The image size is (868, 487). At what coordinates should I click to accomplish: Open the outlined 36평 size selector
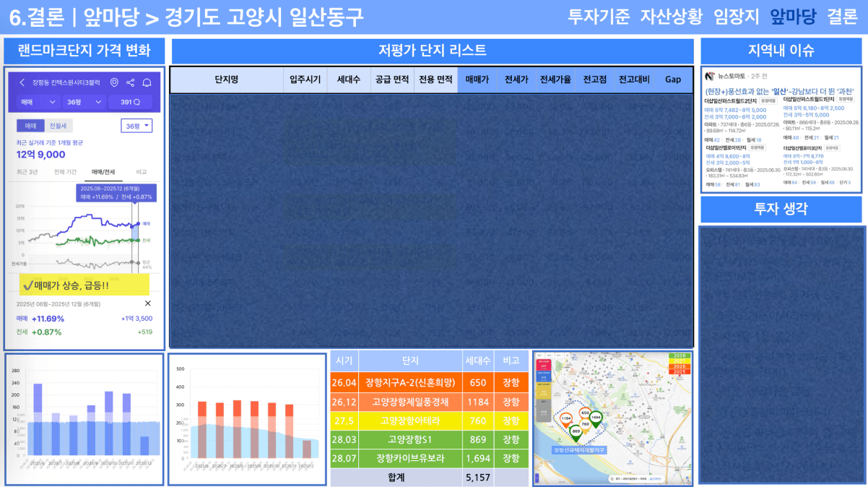pyautogui.click(x=136, y=126)
